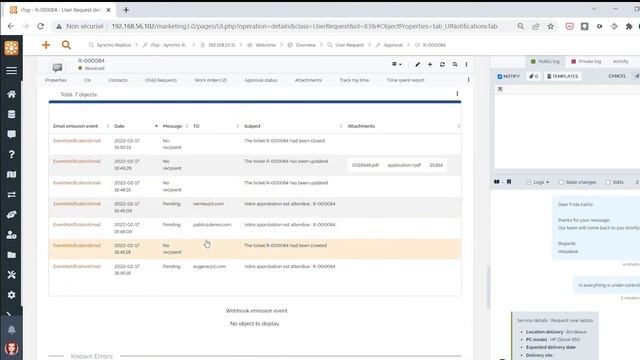Screen dimensions: 640x360
Task: Open the Track my time tab
Action: click(354, 80)
